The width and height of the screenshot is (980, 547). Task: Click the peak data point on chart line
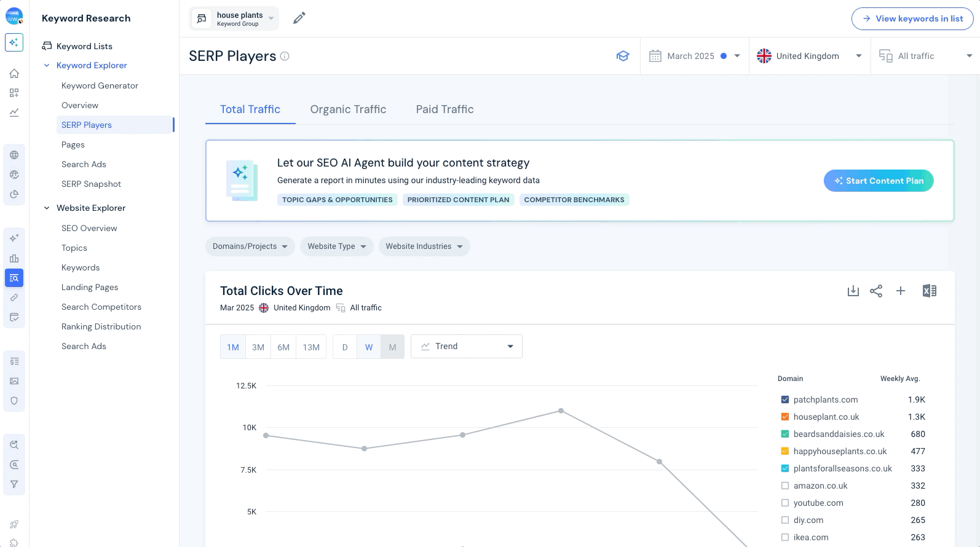pos(561,411)
